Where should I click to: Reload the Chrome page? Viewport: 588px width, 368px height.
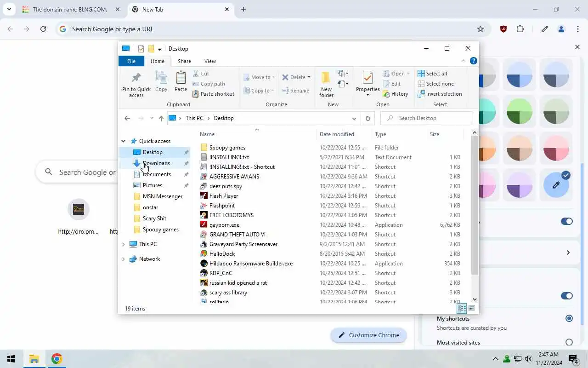tap(43, 29)
